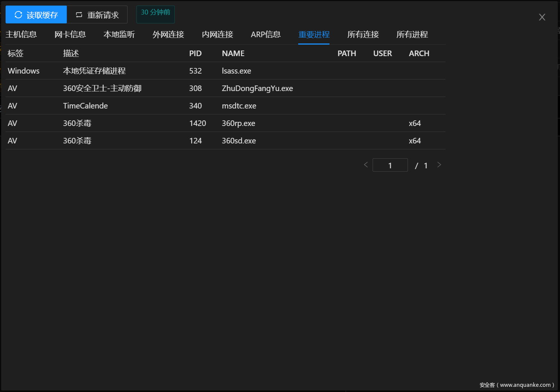Close the dialog with the X icon
Viewport: 560px width, 392px height.
coord(542,17)
